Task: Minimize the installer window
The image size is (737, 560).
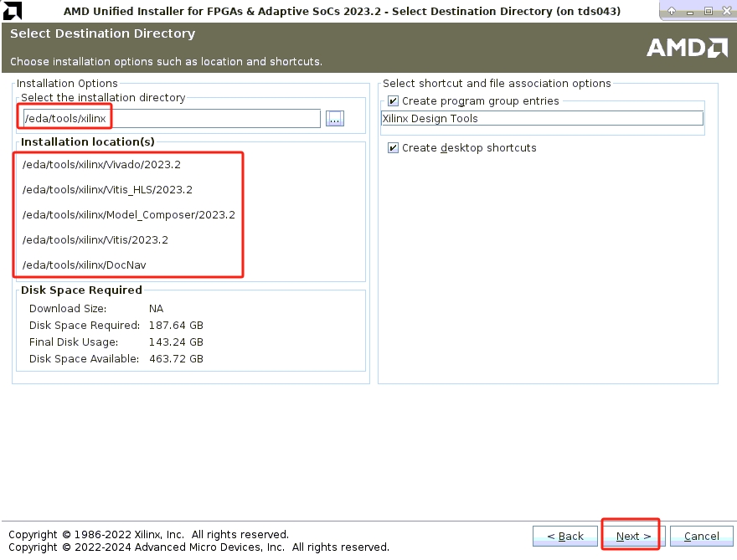Action: click(x=691, y=11)
